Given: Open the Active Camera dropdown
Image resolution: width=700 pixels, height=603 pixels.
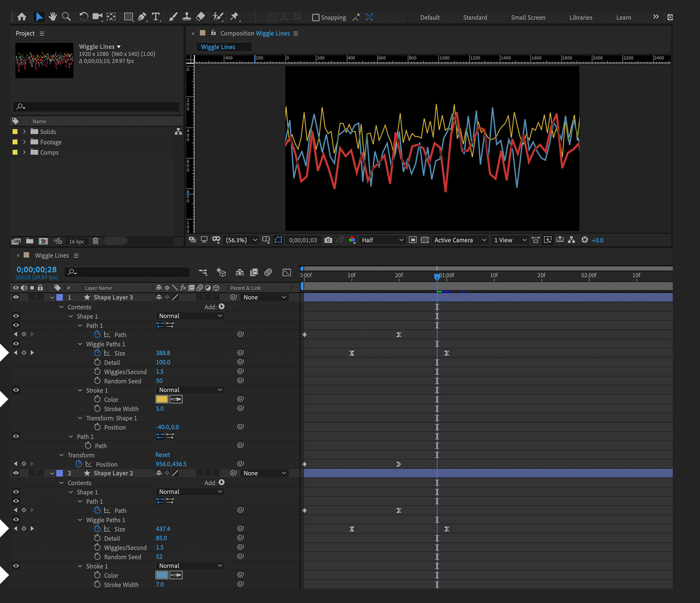Looking at the screenshot, I should click(x=459, y=240).
